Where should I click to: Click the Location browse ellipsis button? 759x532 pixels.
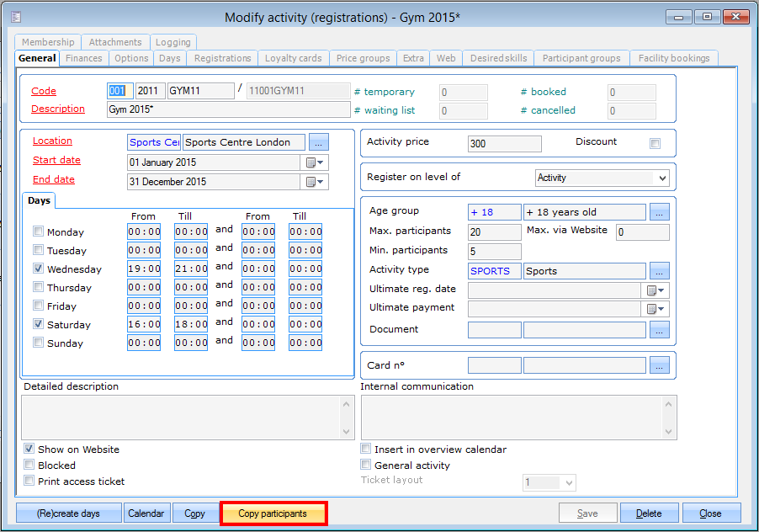pyautogui.click(x=319, y=142)
